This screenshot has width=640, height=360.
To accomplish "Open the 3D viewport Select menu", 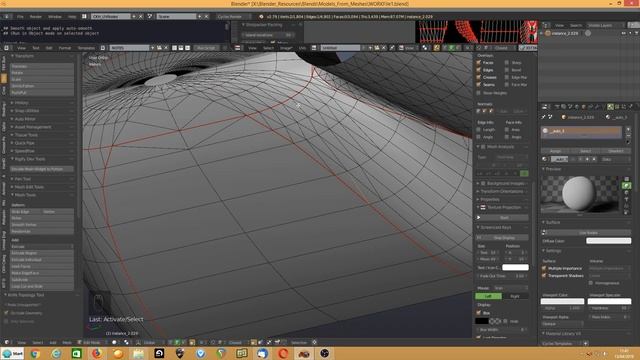I will (x=38, y=342).
